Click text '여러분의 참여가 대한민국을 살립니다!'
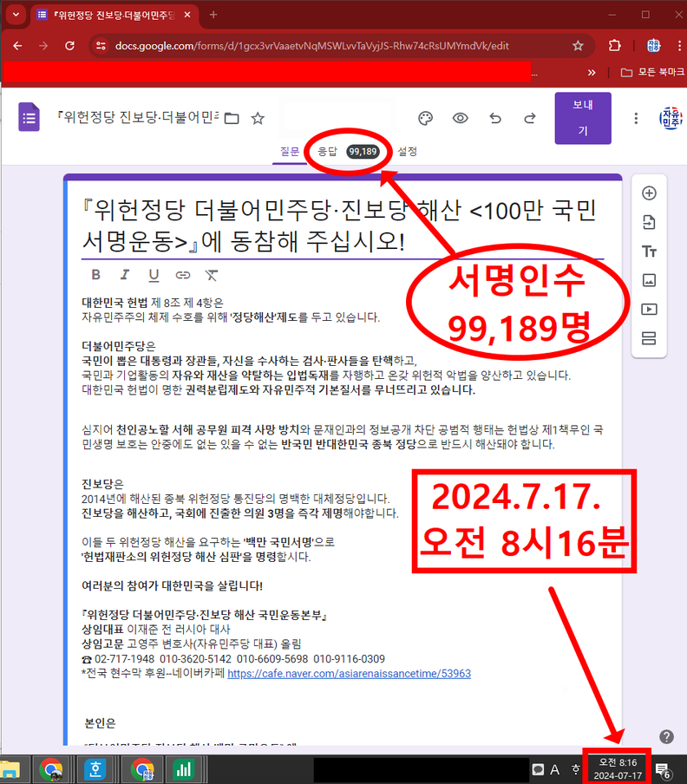 tap(172, 585)
